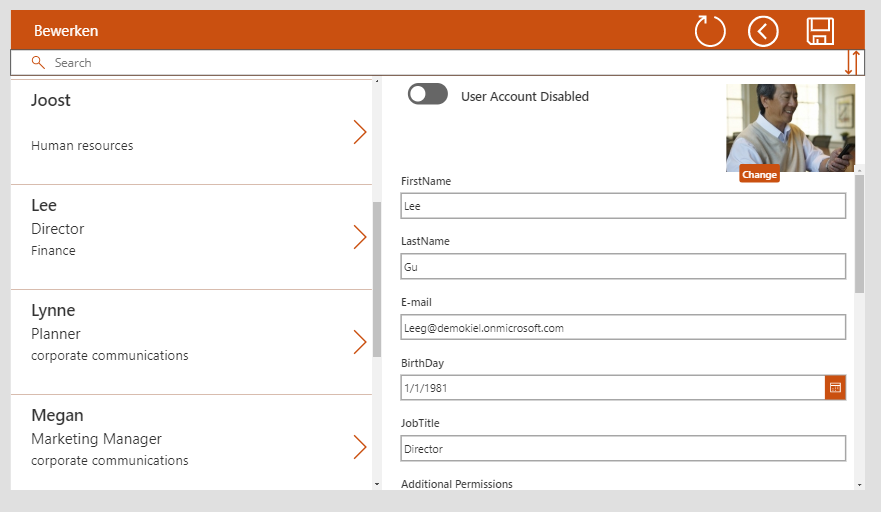Open Lynne's details with the chevron
This screenshot has height=512, width=881.
[x=360, y=342]
